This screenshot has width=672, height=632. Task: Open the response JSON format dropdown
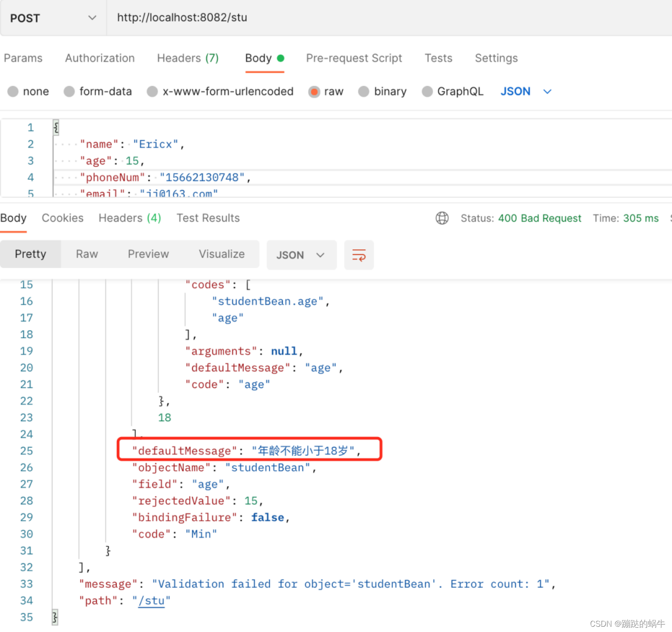301,255
